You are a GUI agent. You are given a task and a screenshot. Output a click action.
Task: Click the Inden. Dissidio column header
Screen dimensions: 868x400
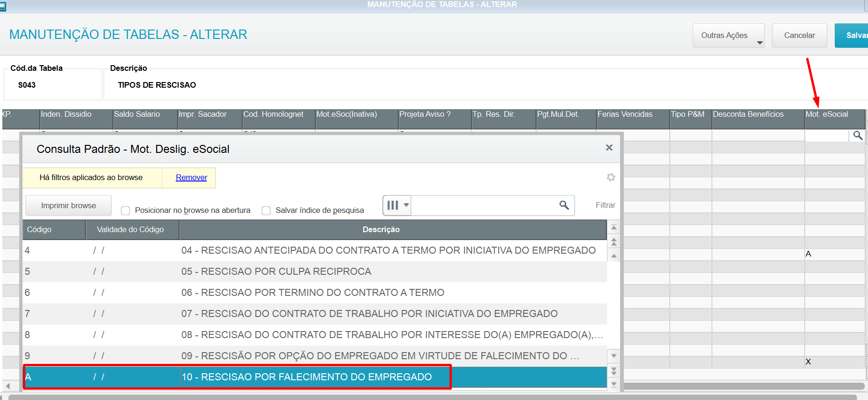click(x=76, y=119)
